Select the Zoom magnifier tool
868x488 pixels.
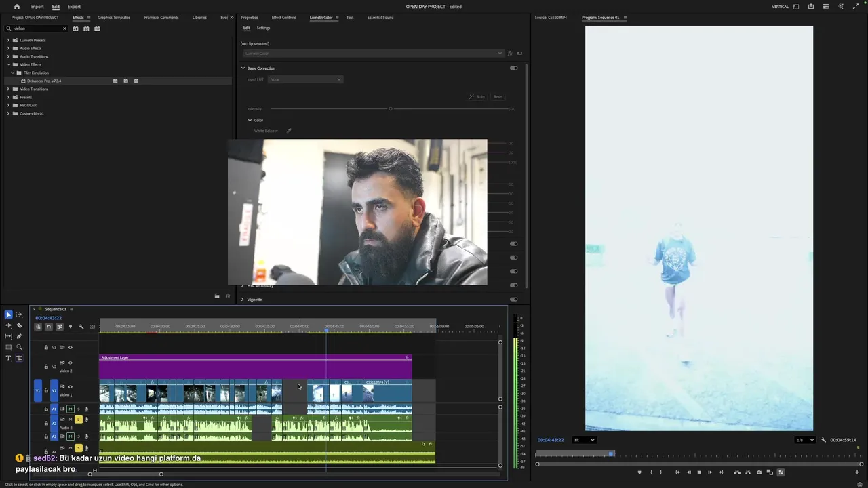(19, 347)
